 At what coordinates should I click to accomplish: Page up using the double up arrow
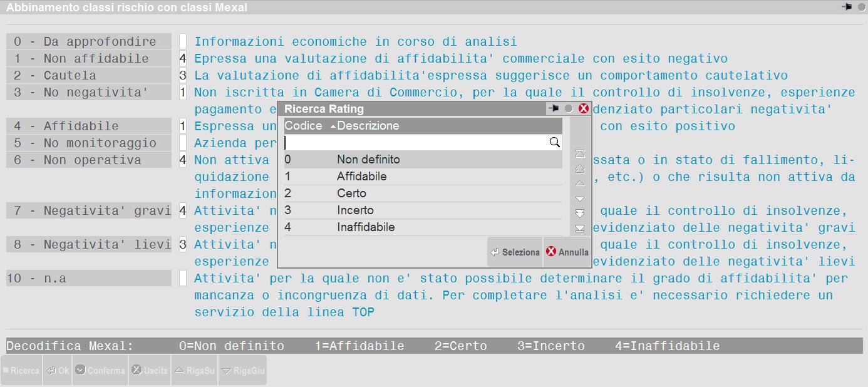[x=580, y=168]
